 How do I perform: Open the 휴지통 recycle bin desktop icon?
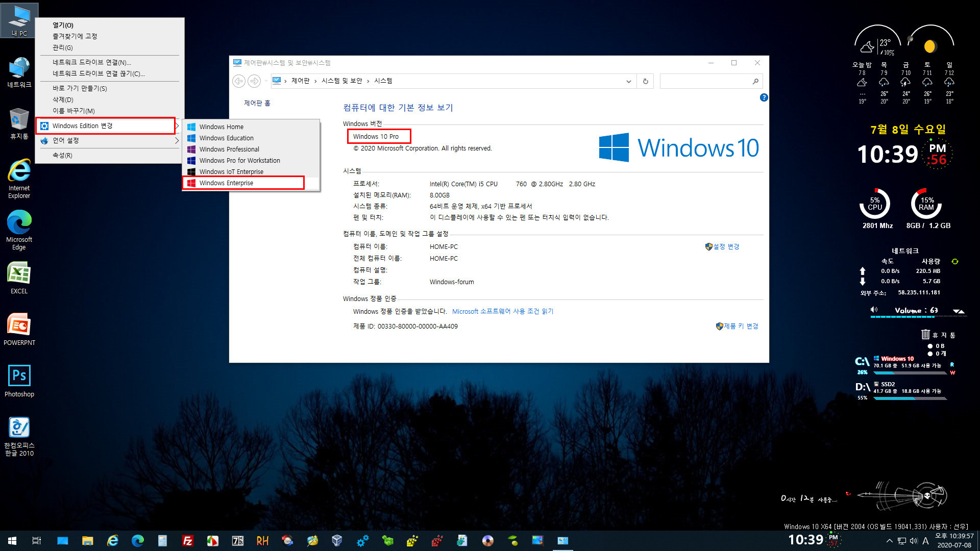[19, 123]
